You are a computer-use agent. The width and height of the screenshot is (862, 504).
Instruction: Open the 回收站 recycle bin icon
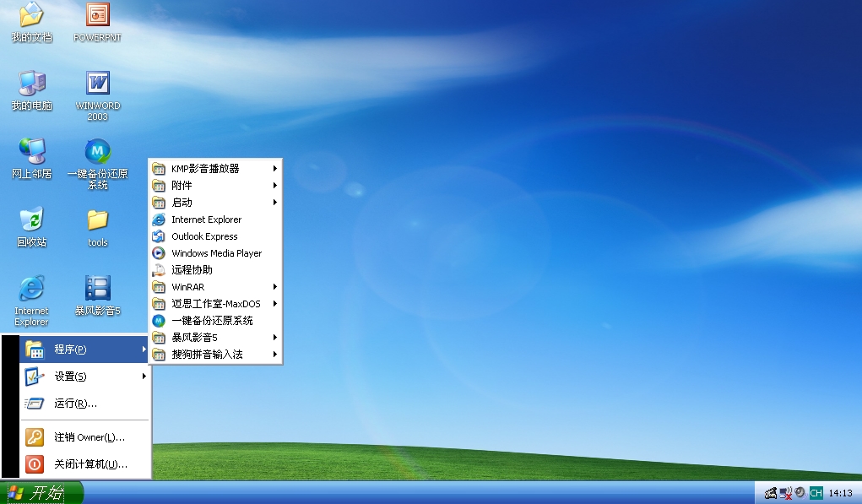tap(32, 221)
